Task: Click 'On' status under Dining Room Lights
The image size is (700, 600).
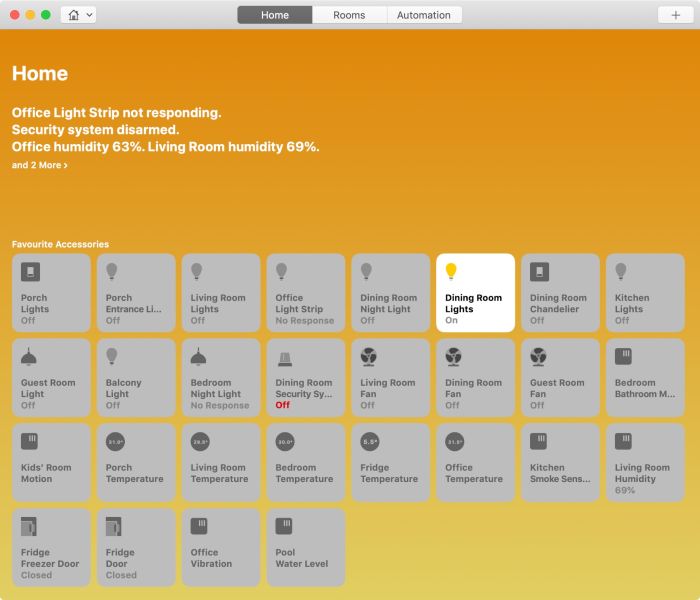Action: (x=451, y=320)
